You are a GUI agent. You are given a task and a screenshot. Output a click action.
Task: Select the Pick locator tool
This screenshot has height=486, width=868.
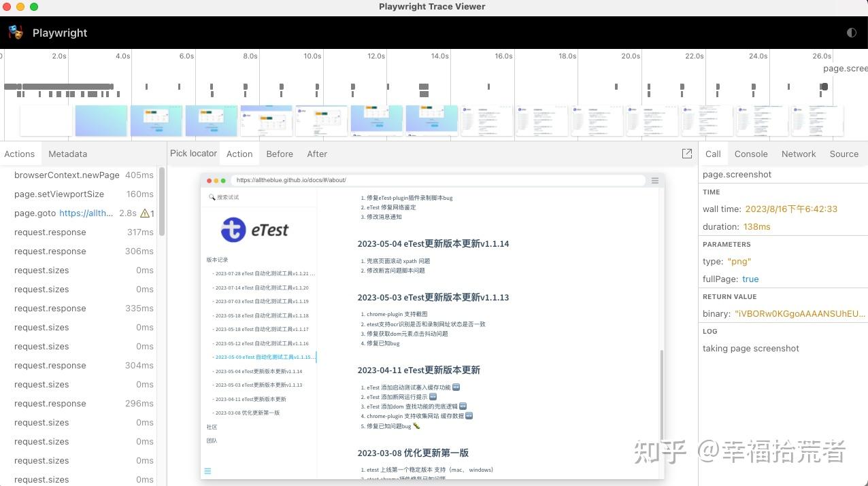193,154
